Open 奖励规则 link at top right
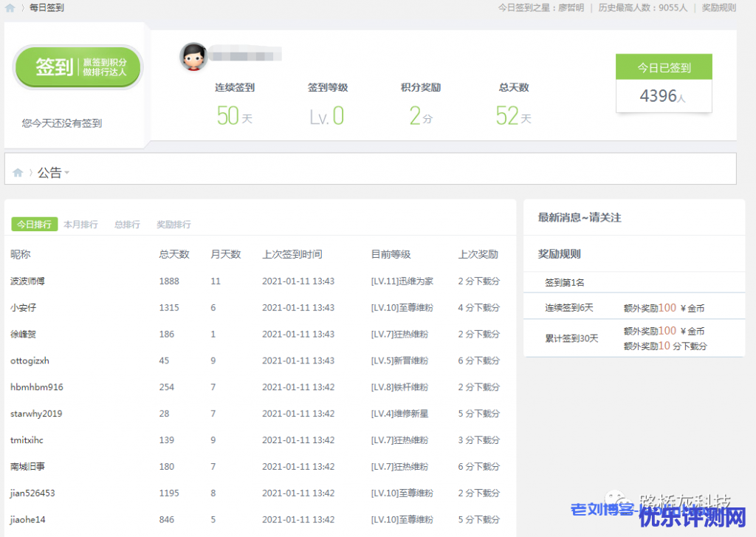 (718, 7)
